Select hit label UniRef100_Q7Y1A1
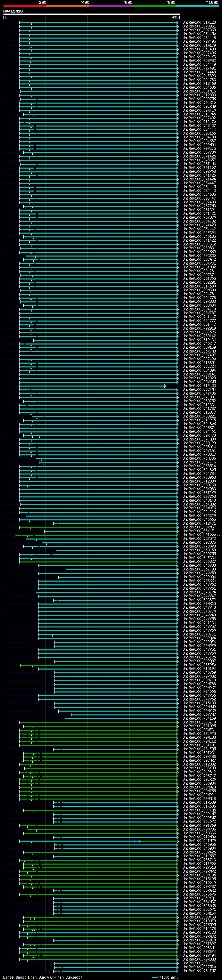The width and height of the screenshot is (222, 980). [x=199, y=451]
